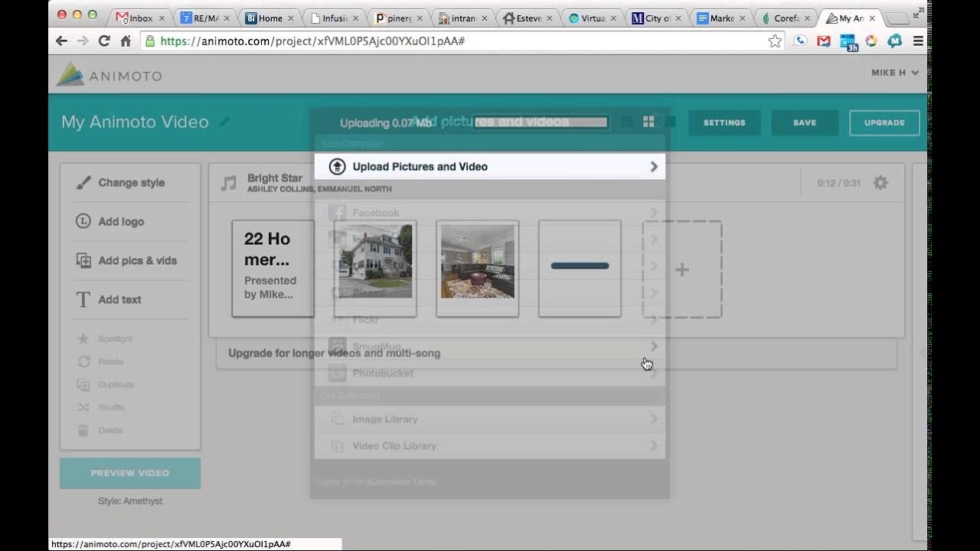Switch to the Home browser tab
Viewport: 980px width, 551px height.
point(269,18)
